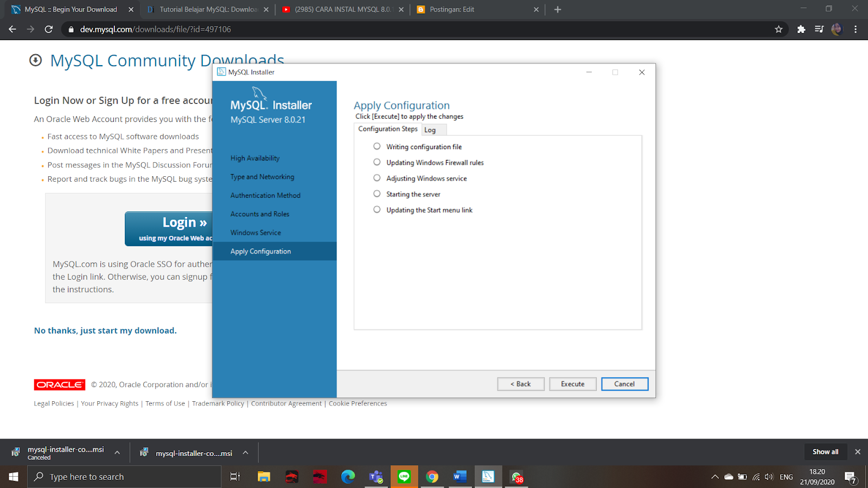The height and width of the screenshot is (488, 868).
Task: Click the site lock icon in address bar
Action: 71,29
